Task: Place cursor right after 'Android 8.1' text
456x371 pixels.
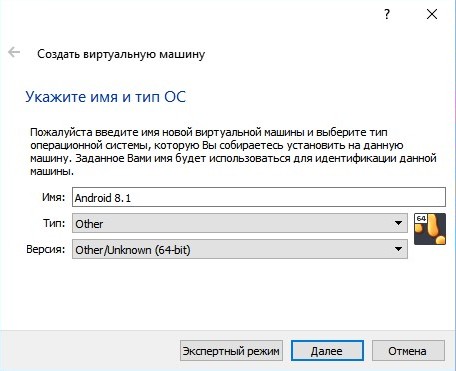Action: [x=132, y=198]
